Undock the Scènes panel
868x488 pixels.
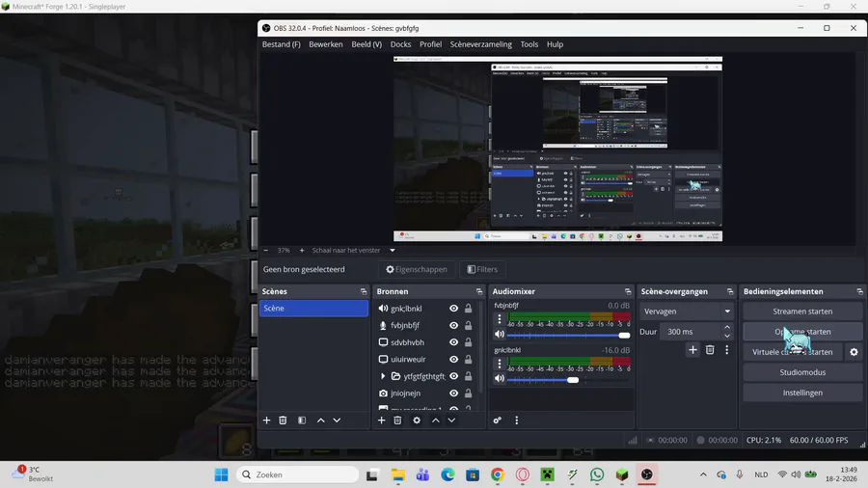coord(364,291)
